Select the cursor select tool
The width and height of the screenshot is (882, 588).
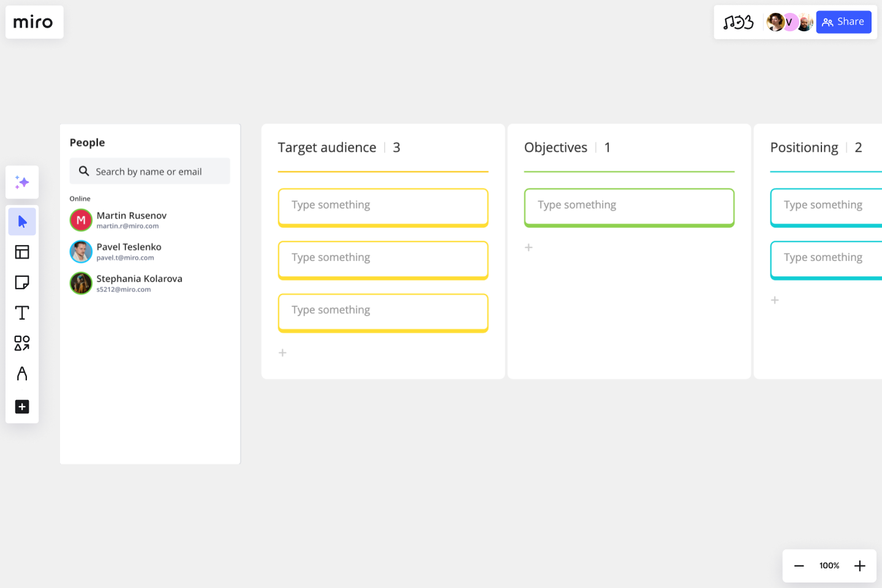(x=22, y=221)
